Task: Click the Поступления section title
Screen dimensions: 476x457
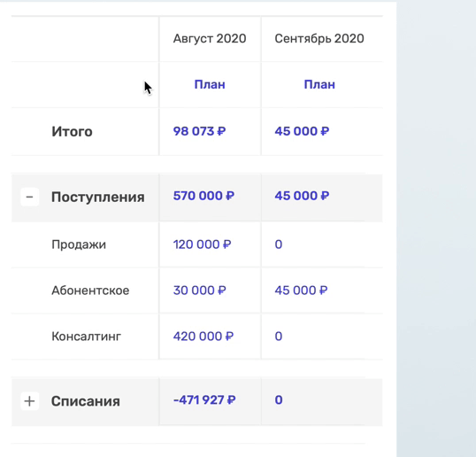Action: tap(97, 198)
